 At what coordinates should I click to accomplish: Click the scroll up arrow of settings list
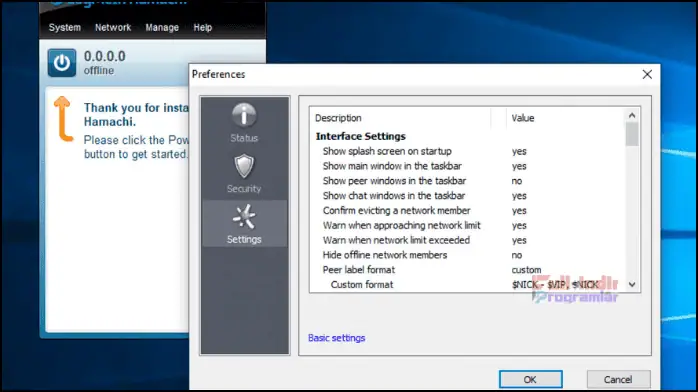pyautogui.click(x=632, y=116)
